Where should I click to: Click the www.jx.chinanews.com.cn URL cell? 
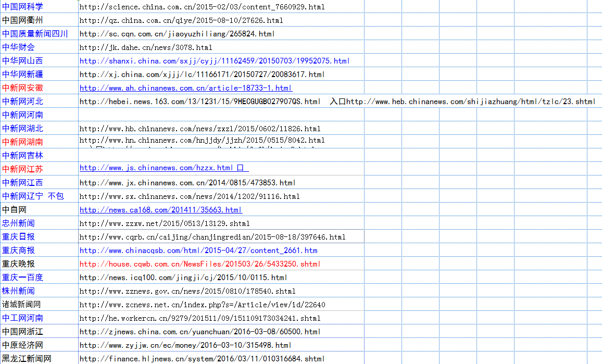tap(221, 182)
